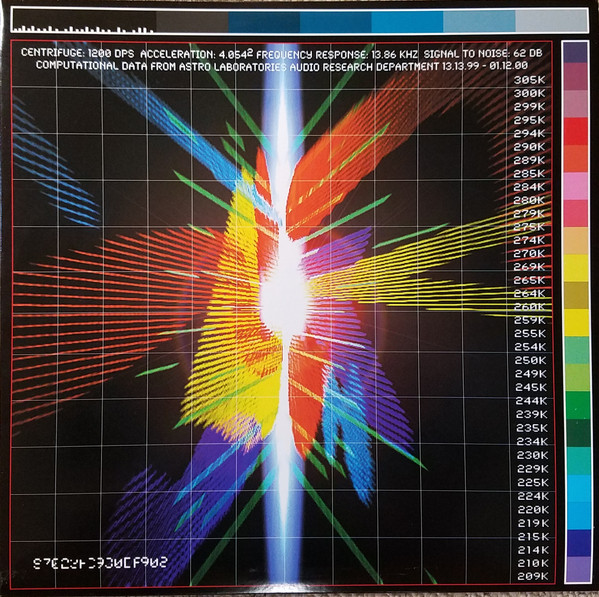
Task: Pick the dark purple swatch atop the color strip
Action: pos(576,52)
